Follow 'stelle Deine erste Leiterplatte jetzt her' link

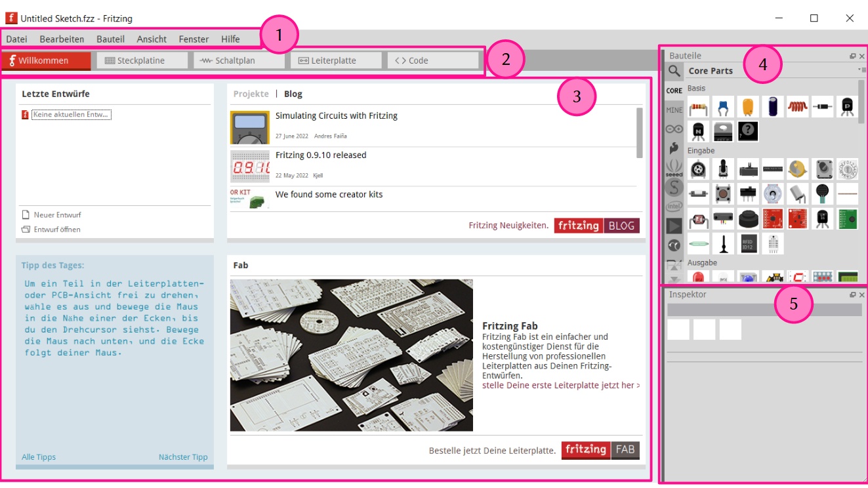tap(561, 386)
